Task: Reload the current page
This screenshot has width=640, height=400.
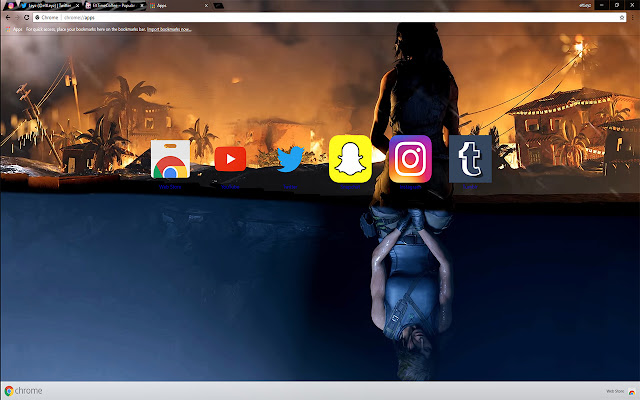Action: (27, 18)
